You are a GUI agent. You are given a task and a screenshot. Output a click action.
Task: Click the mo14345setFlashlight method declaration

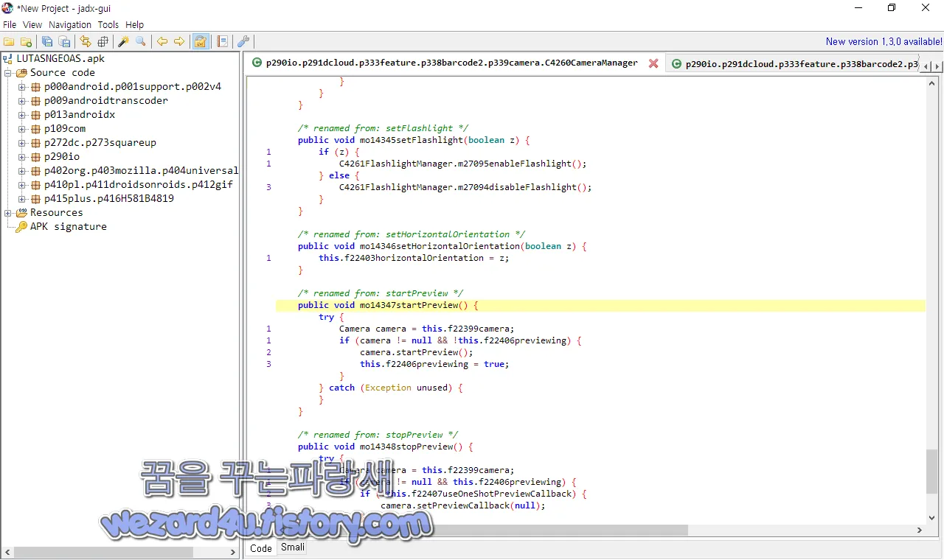(x=414, y=140)
